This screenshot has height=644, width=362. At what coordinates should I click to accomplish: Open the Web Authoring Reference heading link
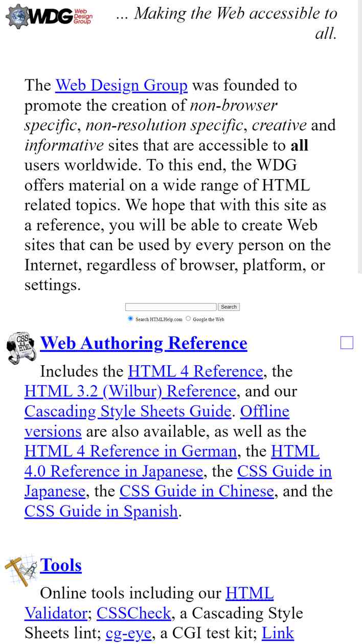(x=144, y=343)
